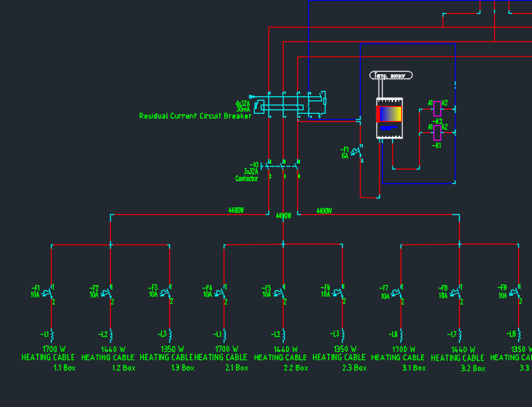This screenshot has height=407, width=532.
Task: Click the -K1 3x32A contactor contacts symbol
Action: click(x=281, y=166)
